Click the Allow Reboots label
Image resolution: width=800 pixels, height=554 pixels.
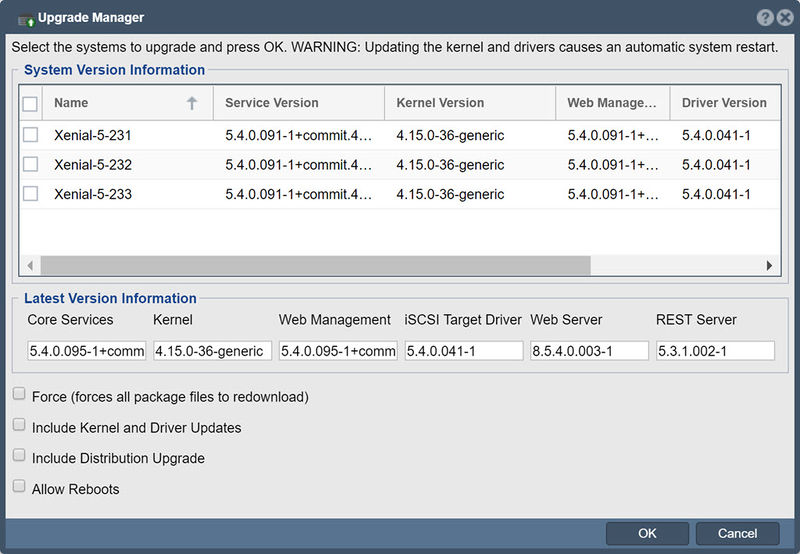pos(76,489)
